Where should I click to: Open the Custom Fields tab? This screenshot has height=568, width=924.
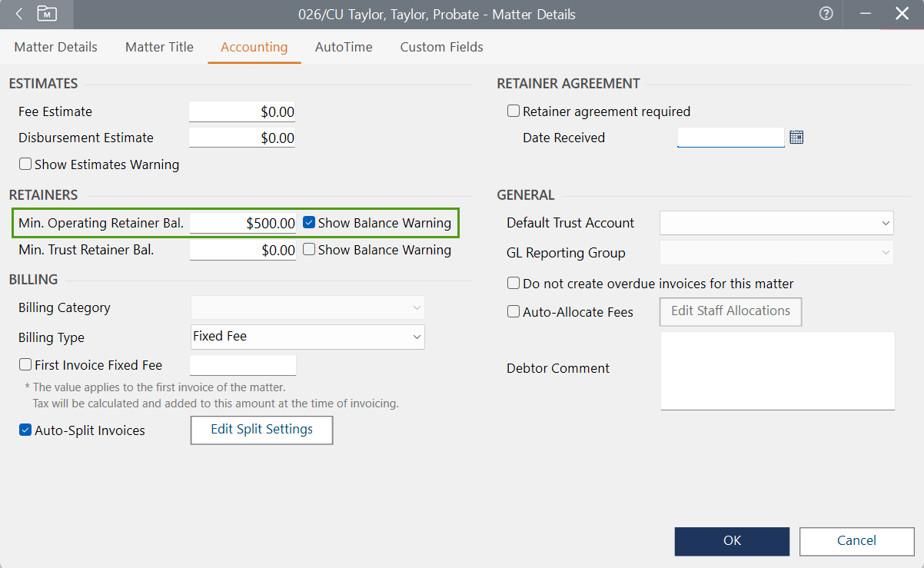[441, 47]
